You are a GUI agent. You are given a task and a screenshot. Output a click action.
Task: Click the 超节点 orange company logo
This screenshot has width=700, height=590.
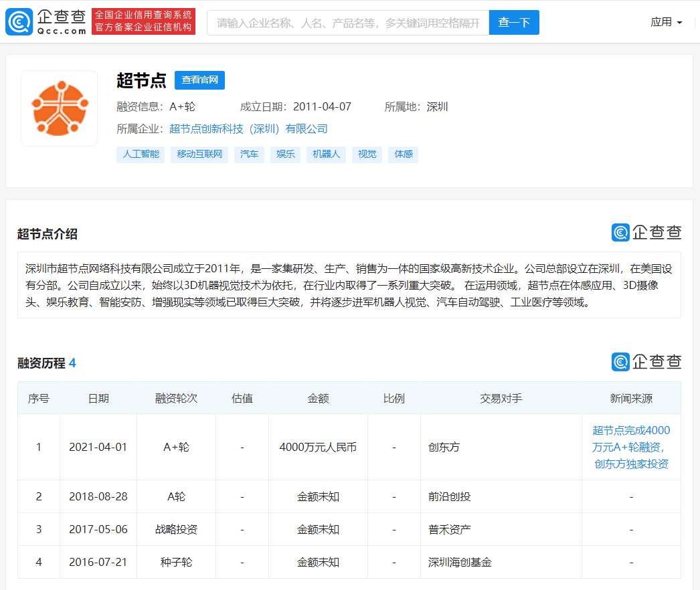coord(60,108)
